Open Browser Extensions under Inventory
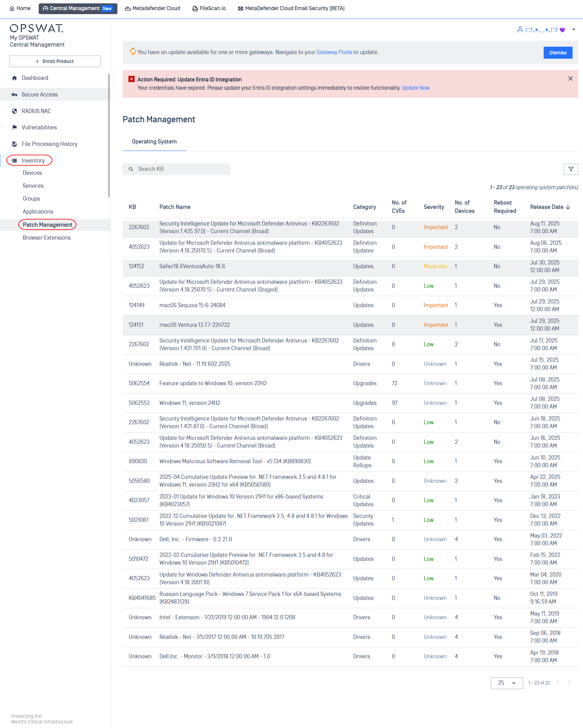This screenshot has width=583, height=728. pos(47,238)
